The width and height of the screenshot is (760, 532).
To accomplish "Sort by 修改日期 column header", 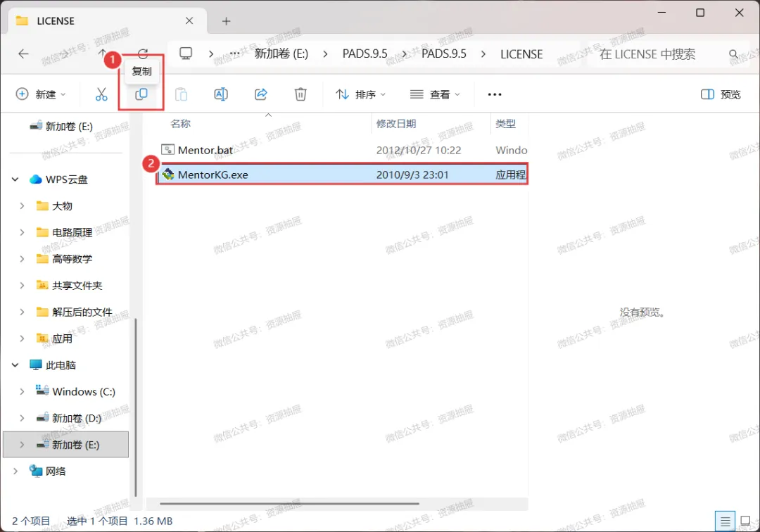I will point(396,124).
